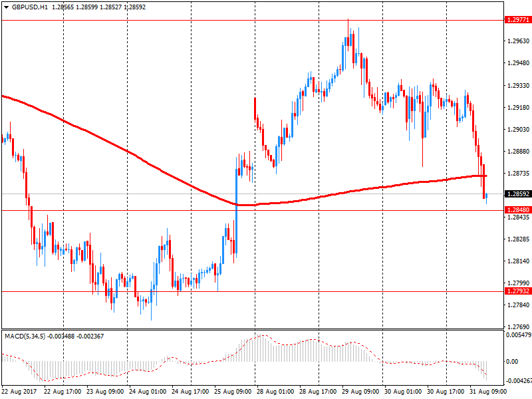Click the 24 Aug 01:00 time label
The image size is (532, 399).
click(148, 392)
